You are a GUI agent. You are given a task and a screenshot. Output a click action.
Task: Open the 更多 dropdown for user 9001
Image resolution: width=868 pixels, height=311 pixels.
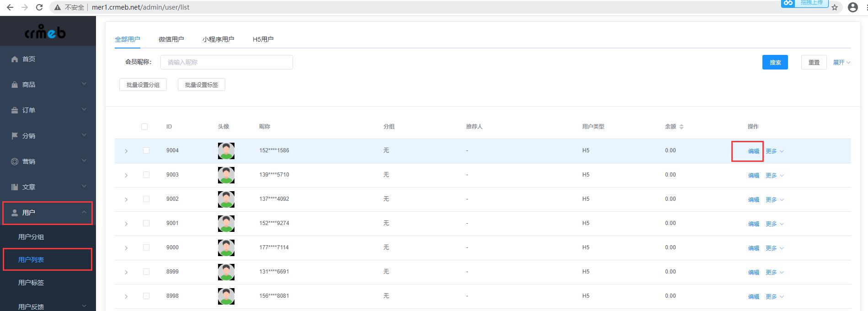775,224
